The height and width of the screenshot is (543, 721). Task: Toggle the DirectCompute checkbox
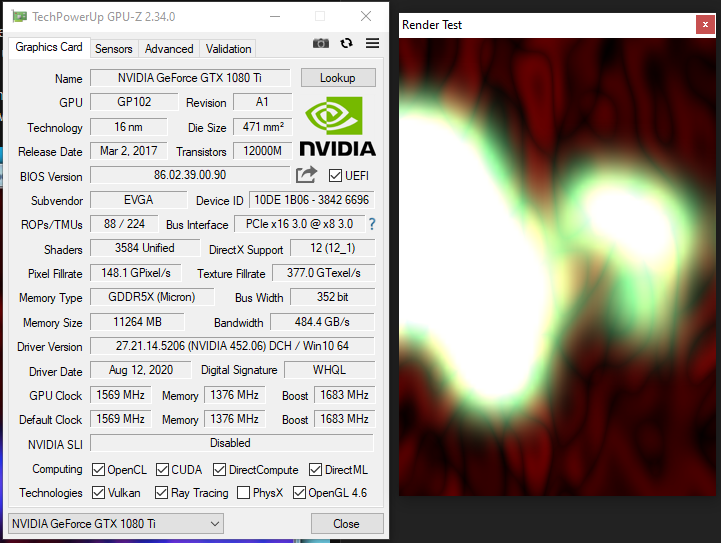tap(219, 469)
